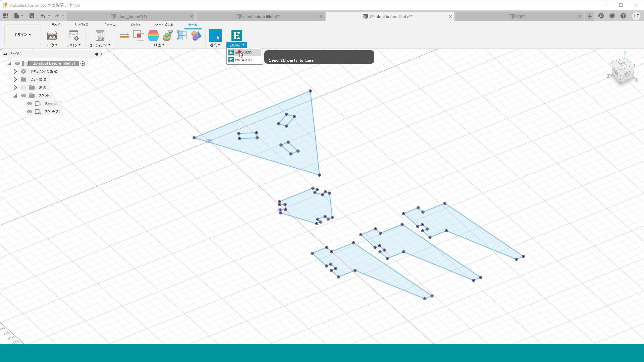644x362 pixels.
Task: Open the Add-ins scripts icon
Action: (73, 36)
